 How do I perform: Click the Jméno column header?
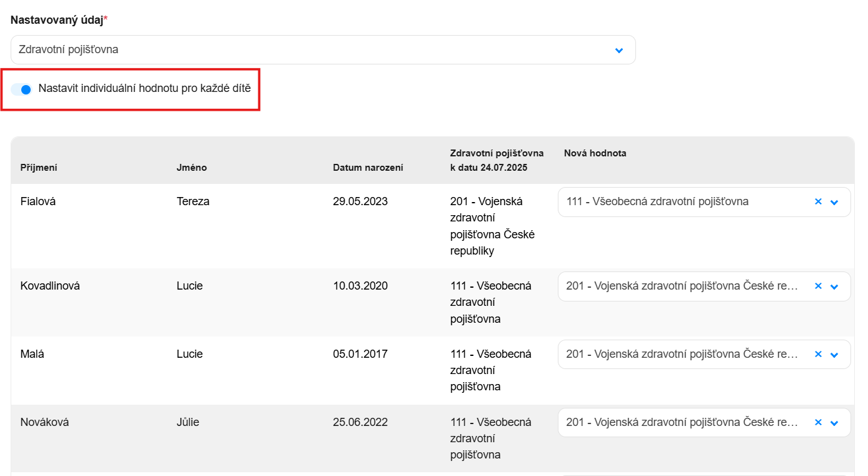(x=191, y=168)
